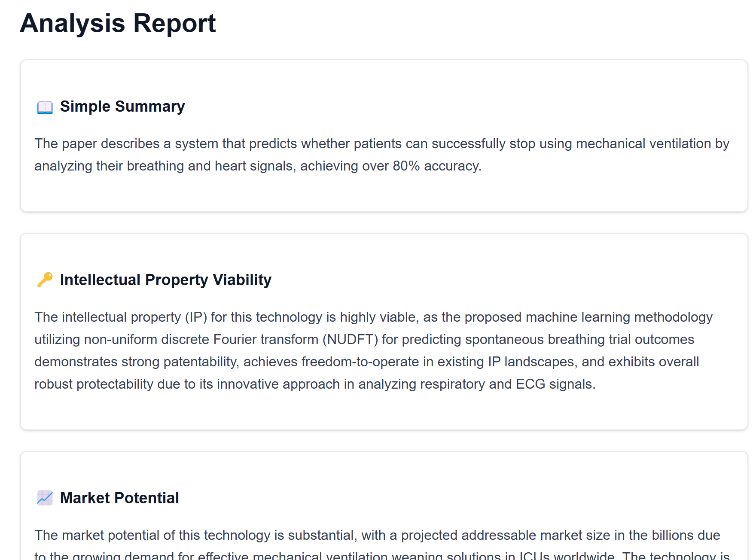Screen dimensions: 756x560
Task: Click the Simple Summary heading
Action: [x=122, y=106]
